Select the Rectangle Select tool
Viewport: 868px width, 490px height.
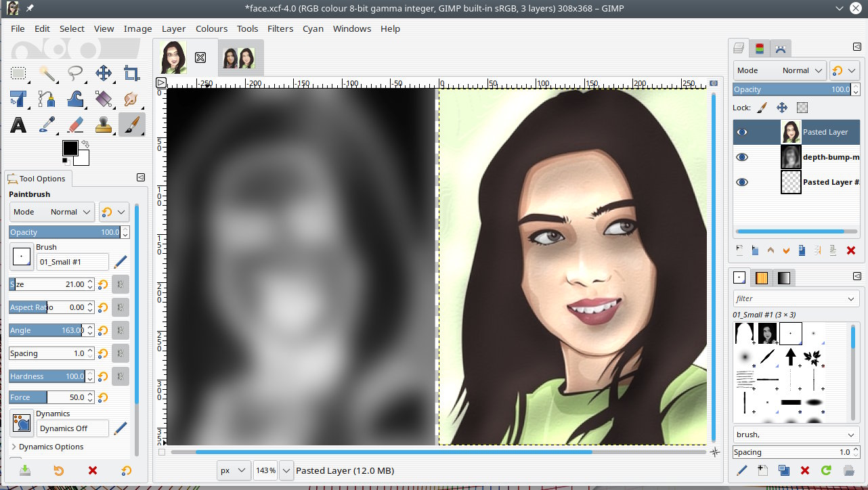(18, 73)
